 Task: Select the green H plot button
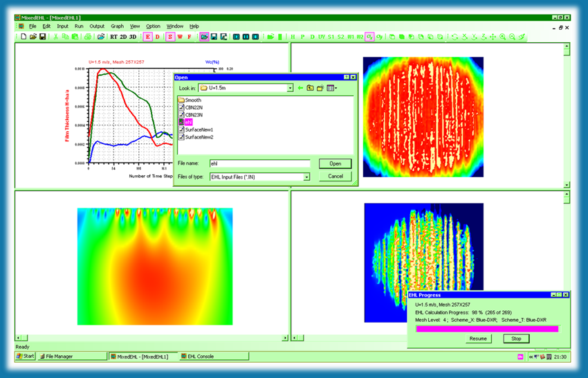(293, 37)
